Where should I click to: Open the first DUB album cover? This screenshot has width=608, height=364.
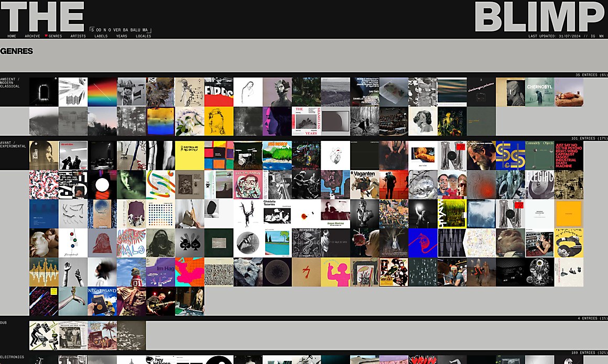[x=44, y=335]
